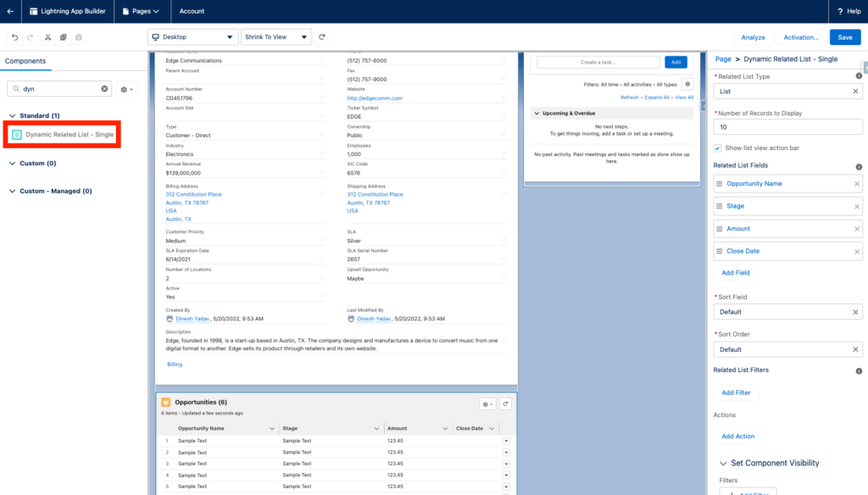Open the Opportunities list gear menu
The width and height of the screenshot is (868, 495).
pos(487,404)
